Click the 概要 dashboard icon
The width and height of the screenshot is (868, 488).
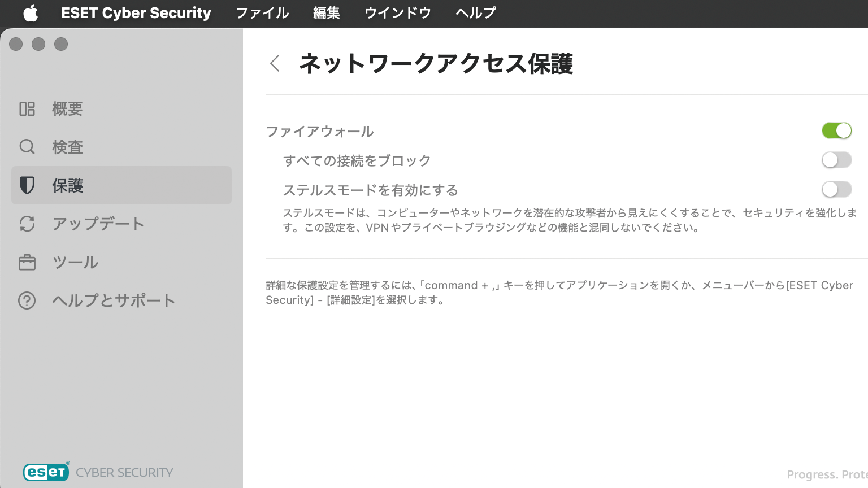(x=27, y=108)
